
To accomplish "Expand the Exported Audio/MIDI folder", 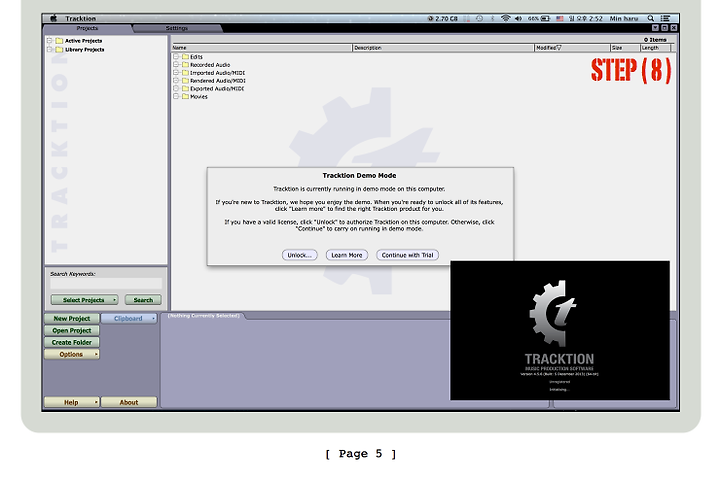I will (176, 88).
